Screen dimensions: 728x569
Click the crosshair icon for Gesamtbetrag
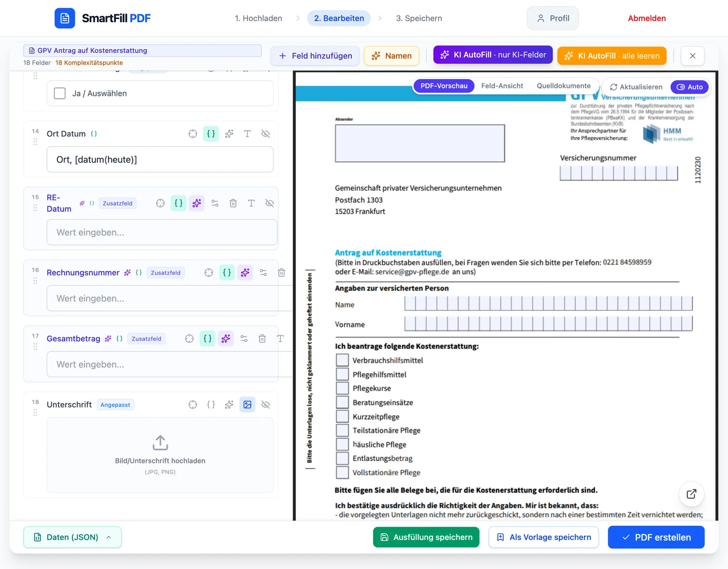pos(190,339)
